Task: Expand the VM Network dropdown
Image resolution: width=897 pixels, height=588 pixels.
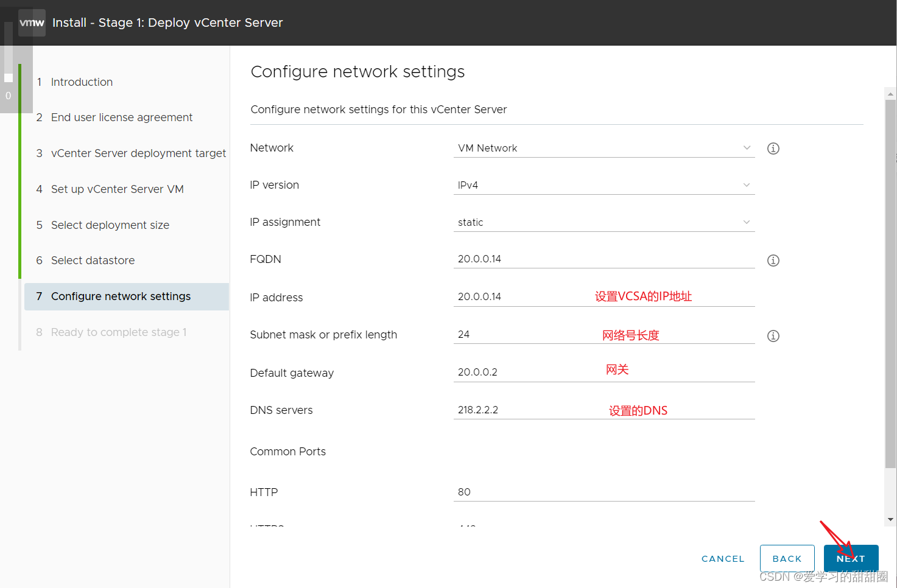Action: coord(604,148)
